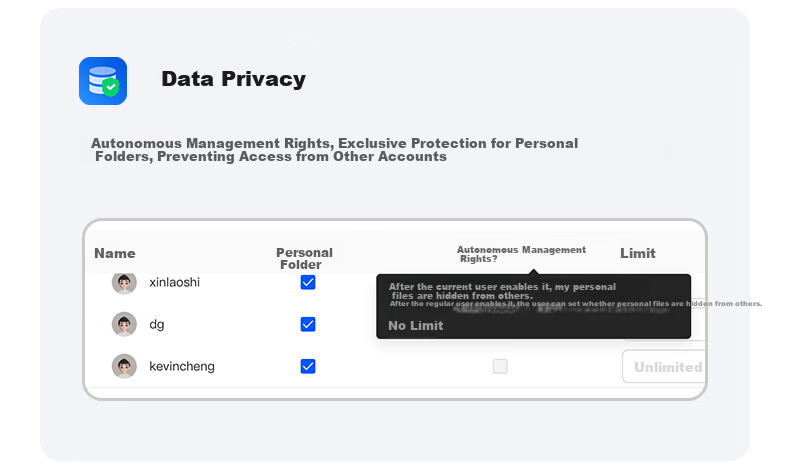Click the dg user name
This screenshot has width=790, height=476.
click(x=157, y=325)
